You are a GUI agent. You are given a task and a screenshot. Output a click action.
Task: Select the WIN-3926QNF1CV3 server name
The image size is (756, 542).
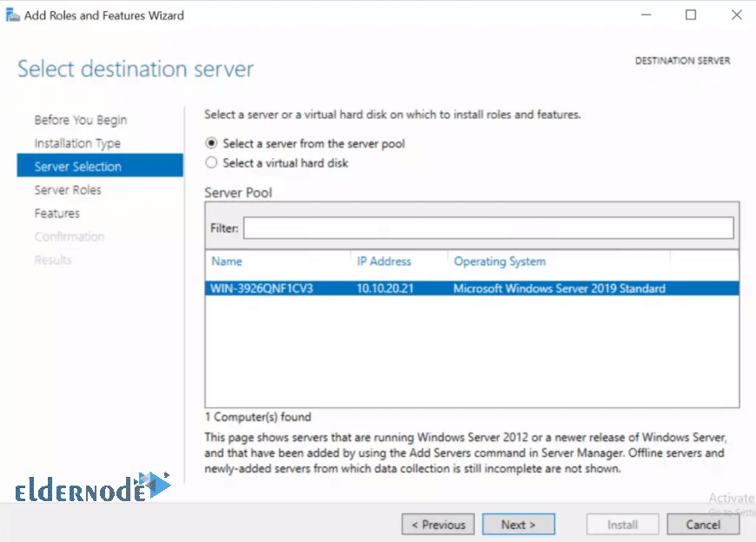[262, 288]
